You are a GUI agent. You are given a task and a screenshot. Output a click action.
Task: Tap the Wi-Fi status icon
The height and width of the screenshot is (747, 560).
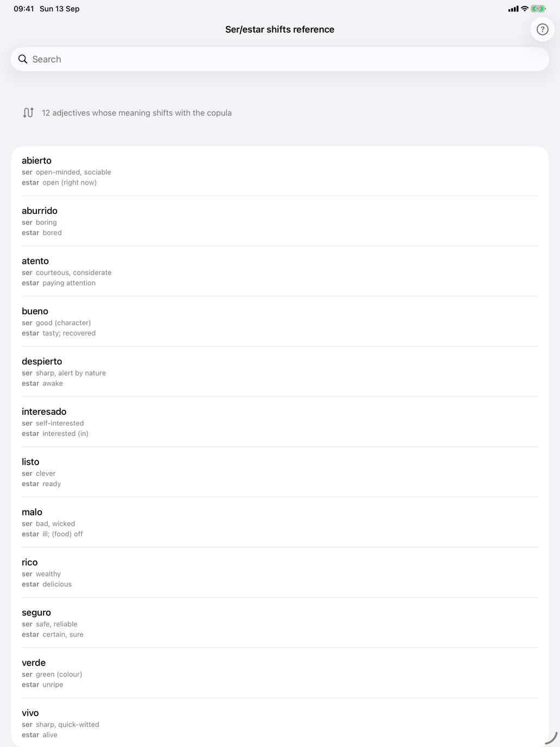[525, 9]
